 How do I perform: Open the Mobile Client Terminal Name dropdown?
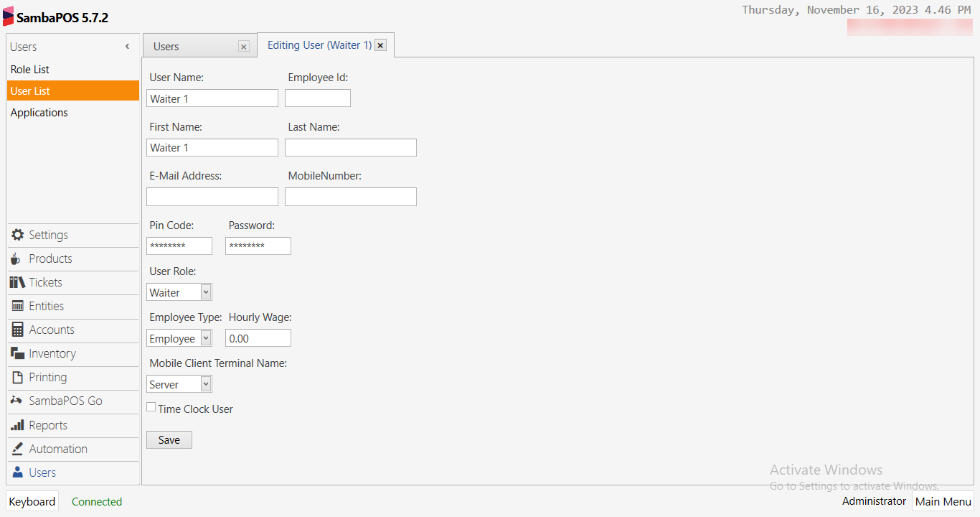pyautogui.click(x=204, y=383)
